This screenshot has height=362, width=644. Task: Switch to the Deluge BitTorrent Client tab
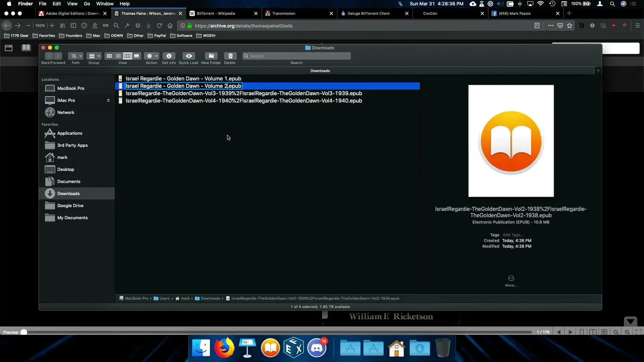tap(374, 14)
